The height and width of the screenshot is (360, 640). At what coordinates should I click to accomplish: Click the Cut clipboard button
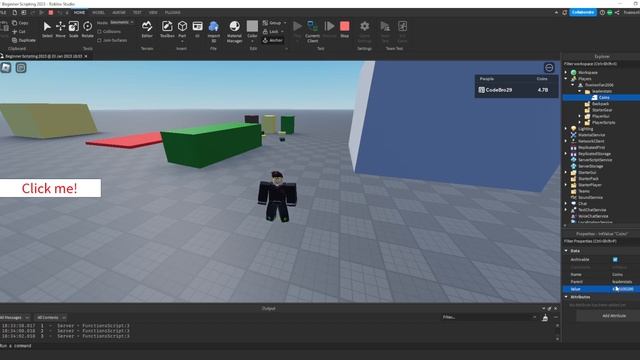[19, 31]
